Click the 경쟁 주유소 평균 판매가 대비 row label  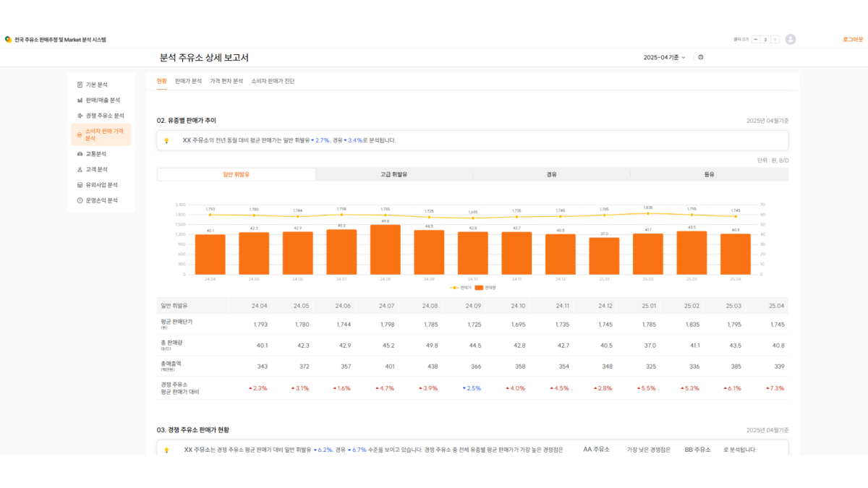click(x=179, y=388)
